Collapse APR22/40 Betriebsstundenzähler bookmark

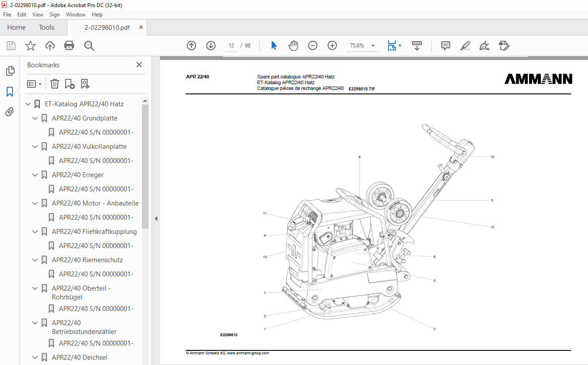35,323
